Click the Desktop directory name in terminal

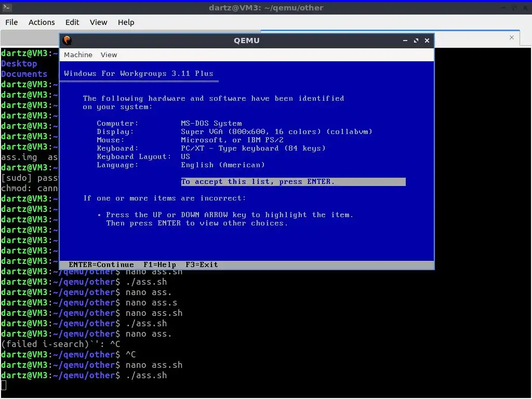coord(19,63)
